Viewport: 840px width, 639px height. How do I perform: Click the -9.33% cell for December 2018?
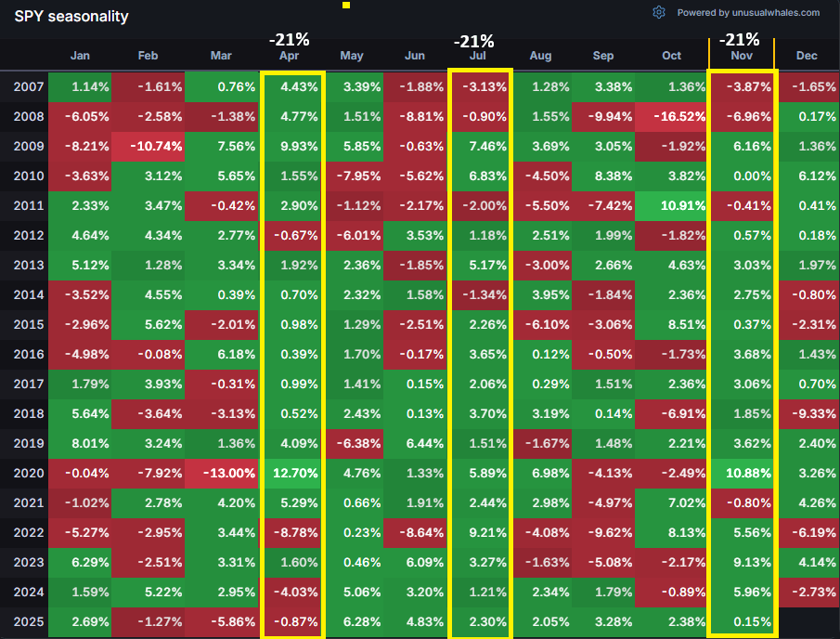808,414
